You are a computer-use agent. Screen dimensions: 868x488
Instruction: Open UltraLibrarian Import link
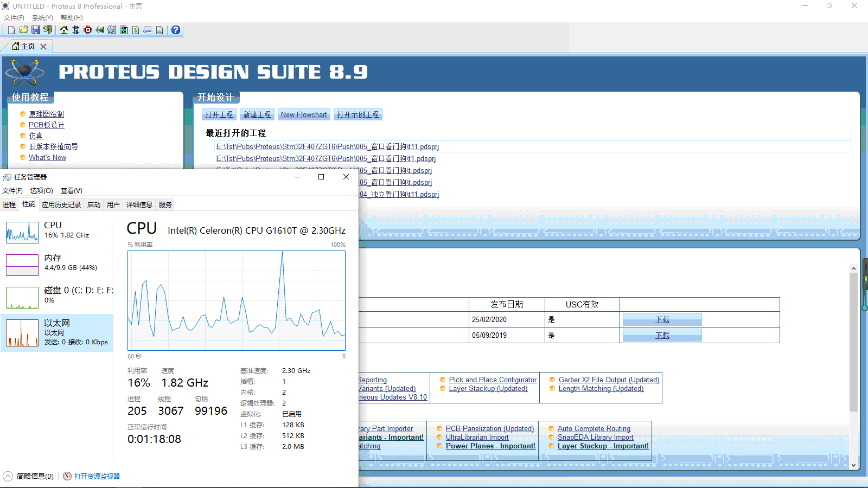477,438
